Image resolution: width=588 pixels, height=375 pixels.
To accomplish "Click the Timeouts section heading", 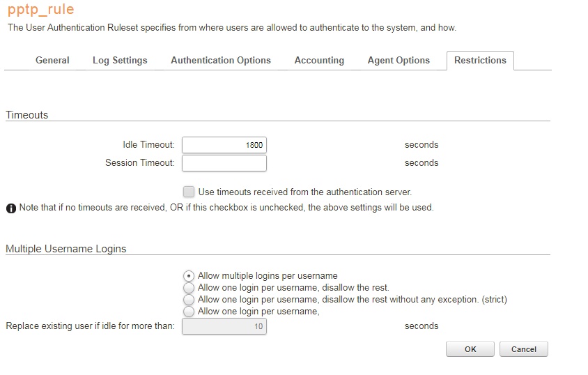I will point(27,115).
